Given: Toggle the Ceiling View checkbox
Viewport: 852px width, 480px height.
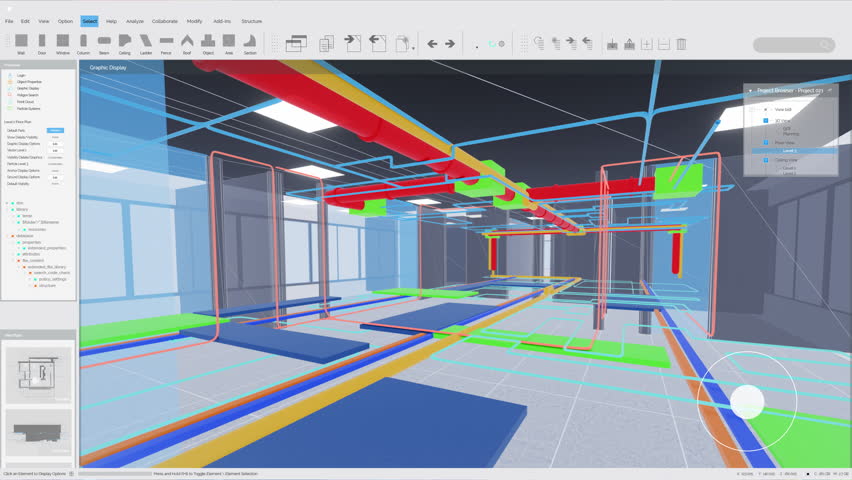Looking at the screenshot, I should coord(766,159).
